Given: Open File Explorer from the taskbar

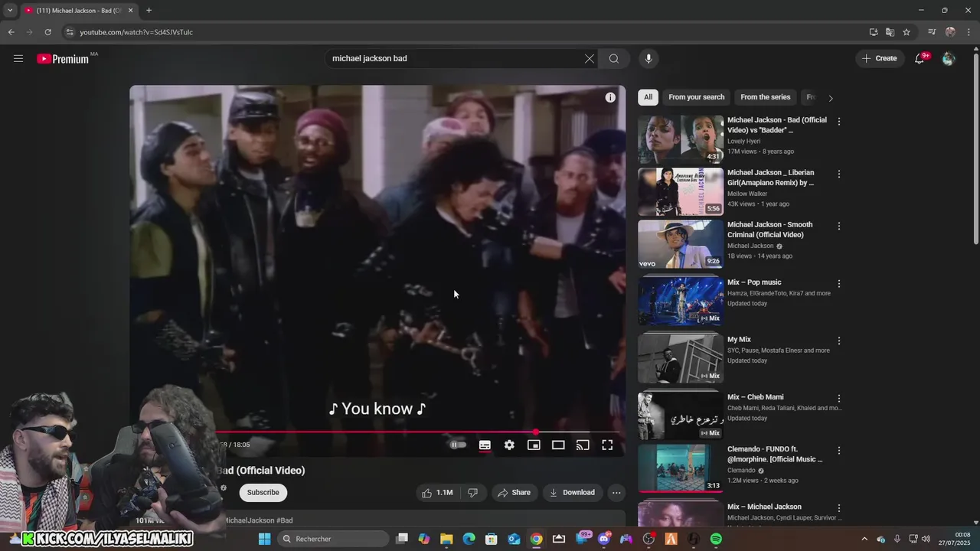Looking at the screenshot, I should tap(446, 539).
